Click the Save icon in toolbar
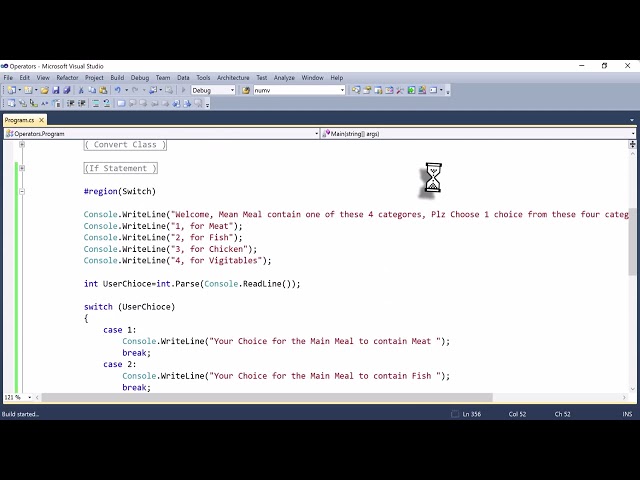This screenshot has width=640, height=480. click(56, 90)
